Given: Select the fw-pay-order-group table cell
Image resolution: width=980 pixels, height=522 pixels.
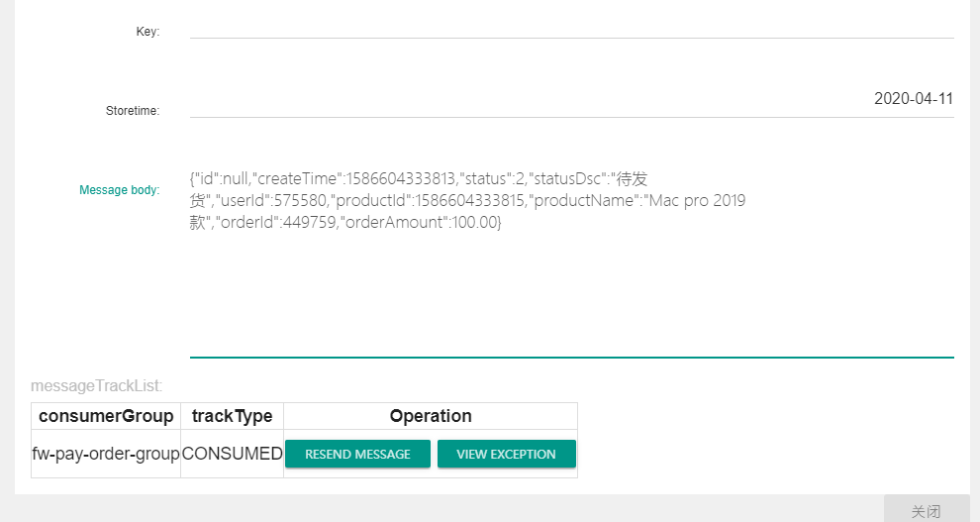Looking at the screenshot, I should pyautogui.click(x=106, y=454).
